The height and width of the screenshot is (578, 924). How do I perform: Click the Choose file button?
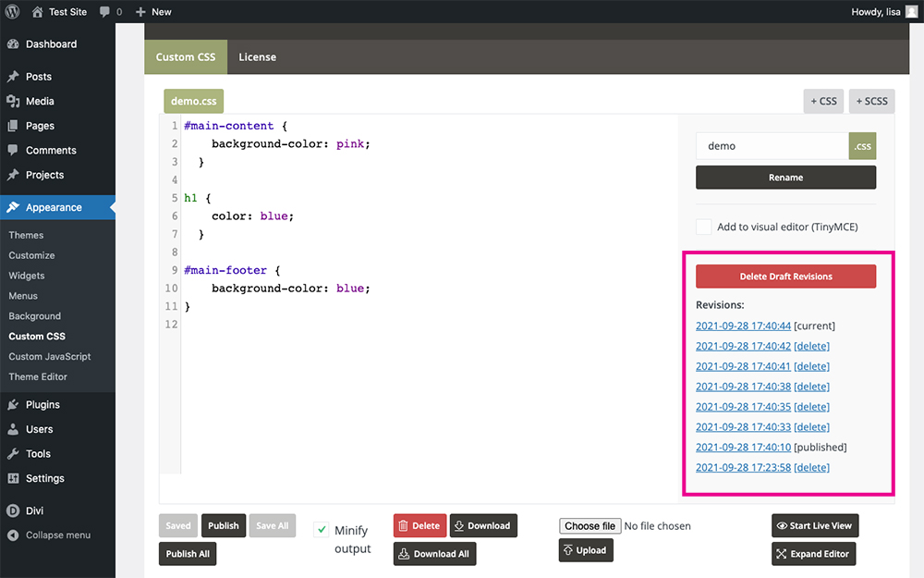click(x=590, y=526)
